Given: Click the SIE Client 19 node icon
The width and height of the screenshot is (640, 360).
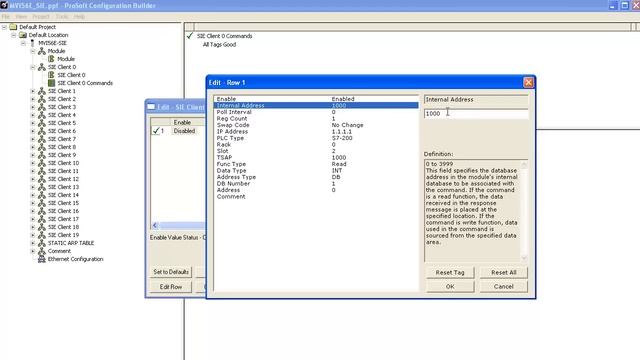Looking at the screenshot, I should 42,235.
